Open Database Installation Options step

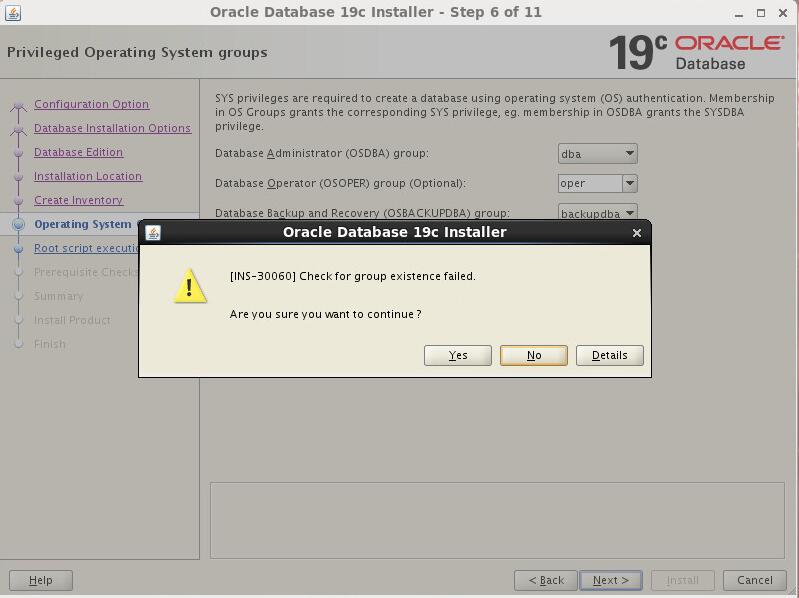click(112, 128)
